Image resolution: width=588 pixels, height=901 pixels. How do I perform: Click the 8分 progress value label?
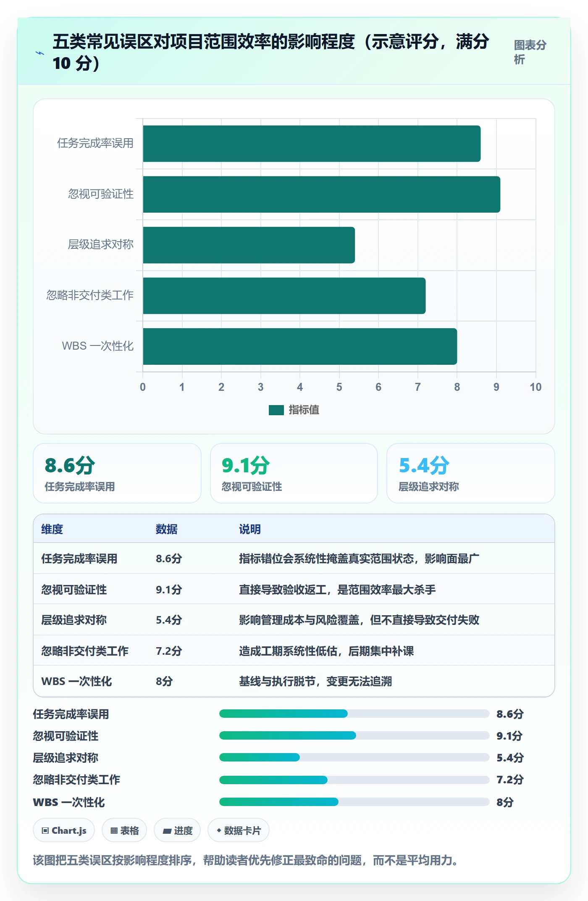pos(505,802)
